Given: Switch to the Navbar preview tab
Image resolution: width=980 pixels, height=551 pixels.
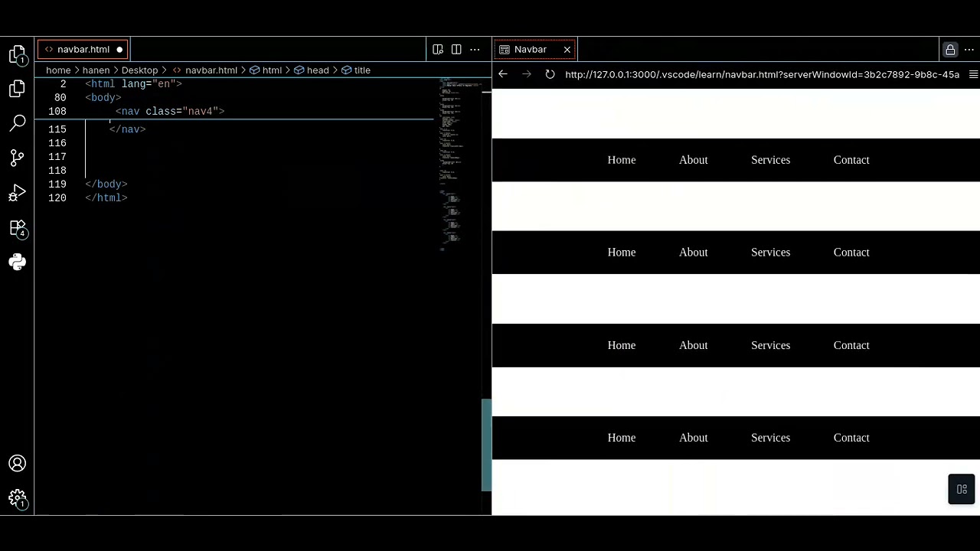Looking at the screenshot, I should click(534, 49).
